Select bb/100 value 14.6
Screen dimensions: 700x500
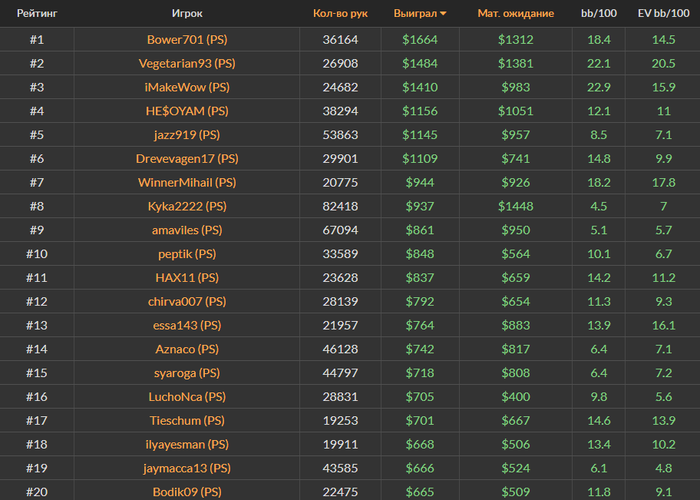coord(599,421)
